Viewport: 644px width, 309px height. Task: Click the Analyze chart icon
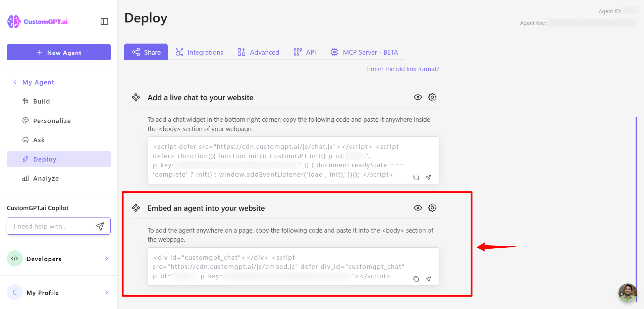pos(25,178)
